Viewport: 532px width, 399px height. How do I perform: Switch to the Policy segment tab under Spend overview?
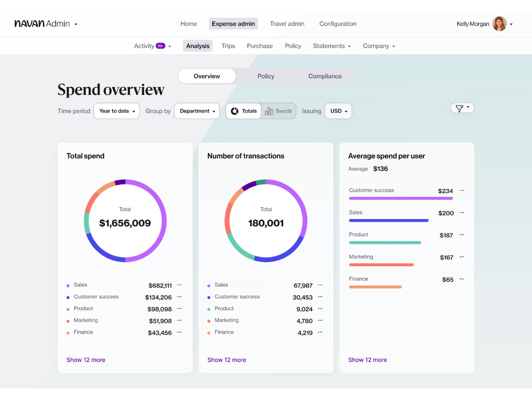[266, 76]
